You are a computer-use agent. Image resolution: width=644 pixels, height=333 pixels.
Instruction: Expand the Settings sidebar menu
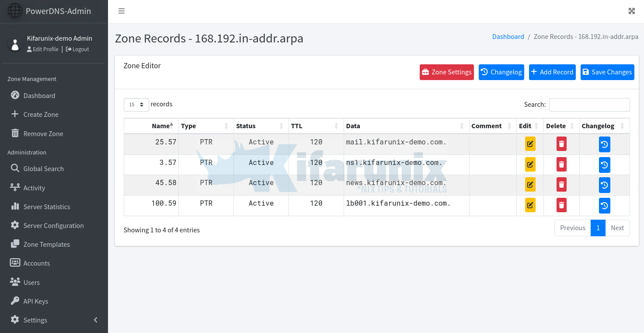pyautogui.click(x=54, y=320)
